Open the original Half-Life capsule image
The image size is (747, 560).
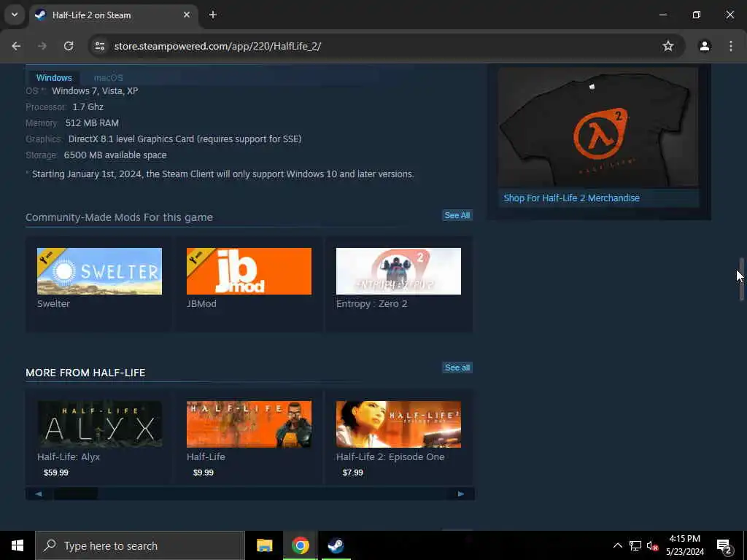(x=249, y=424)
